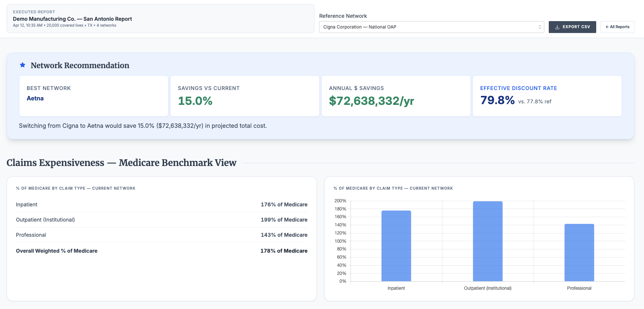Click the '143% of Medicare' value
The width and height of the screenshot is (644, 309).
click(x=284, y=235)
